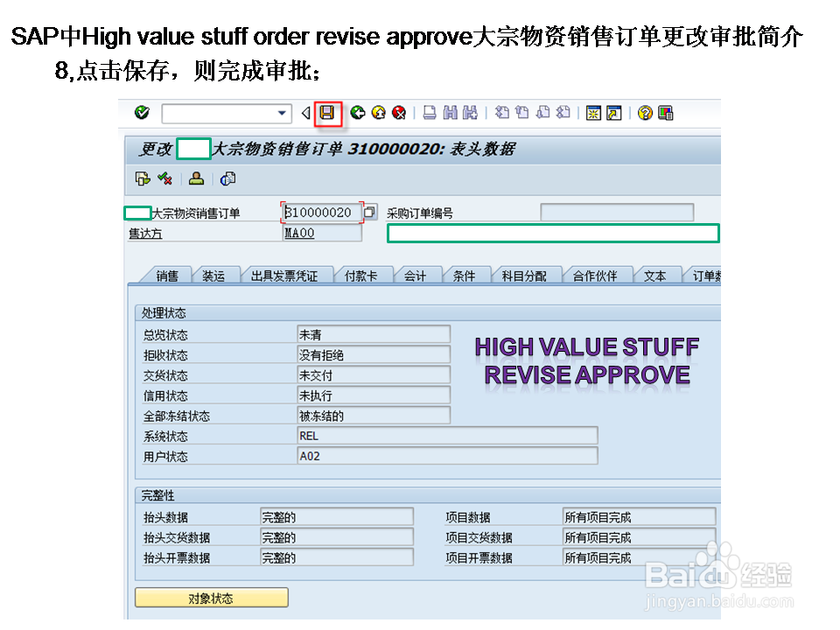Viewport: 840px width, 630px height.
Task: Click 全部冻结状态 field showing 被冻结的
Action: point(374,416)
